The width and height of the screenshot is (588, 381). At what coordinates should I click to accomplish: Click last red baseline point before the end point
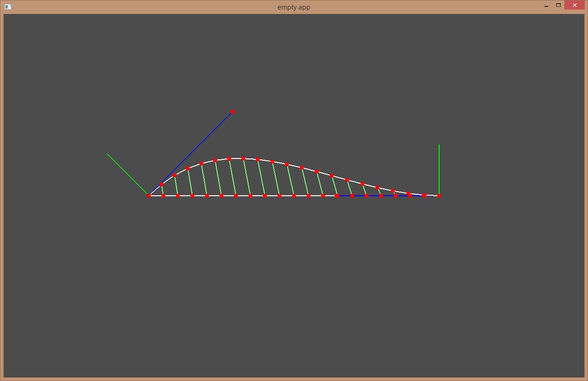pos(424,196)
